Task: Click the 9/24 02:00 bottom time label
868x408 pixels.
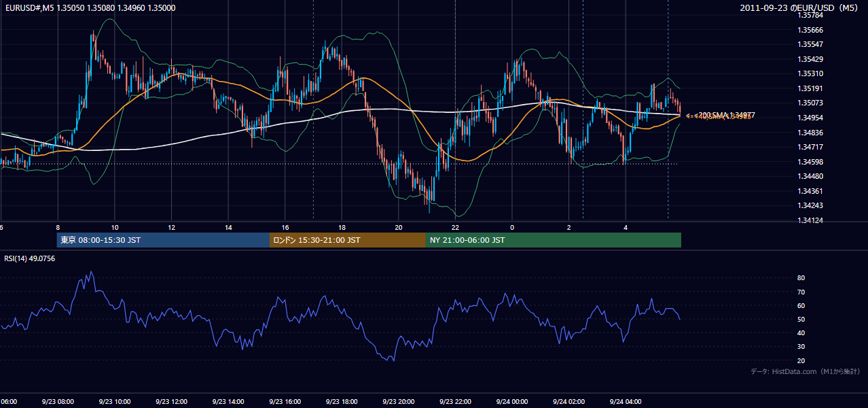Action: pos(568,402)
